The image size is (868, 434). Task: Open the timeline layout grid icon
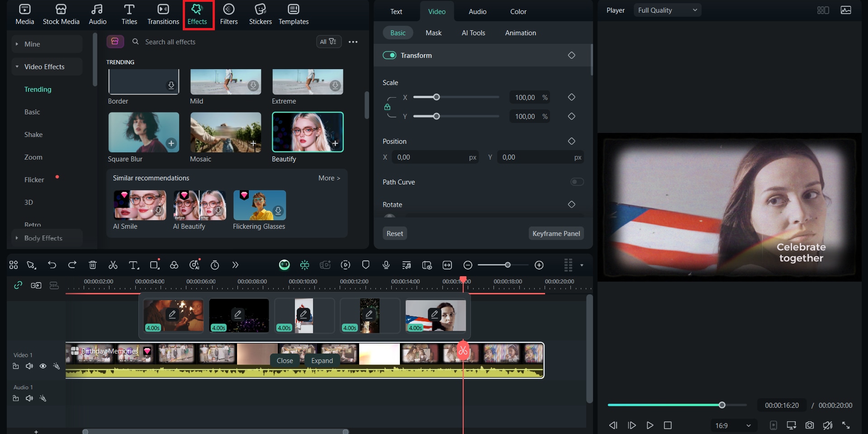(x=14, y=265)
